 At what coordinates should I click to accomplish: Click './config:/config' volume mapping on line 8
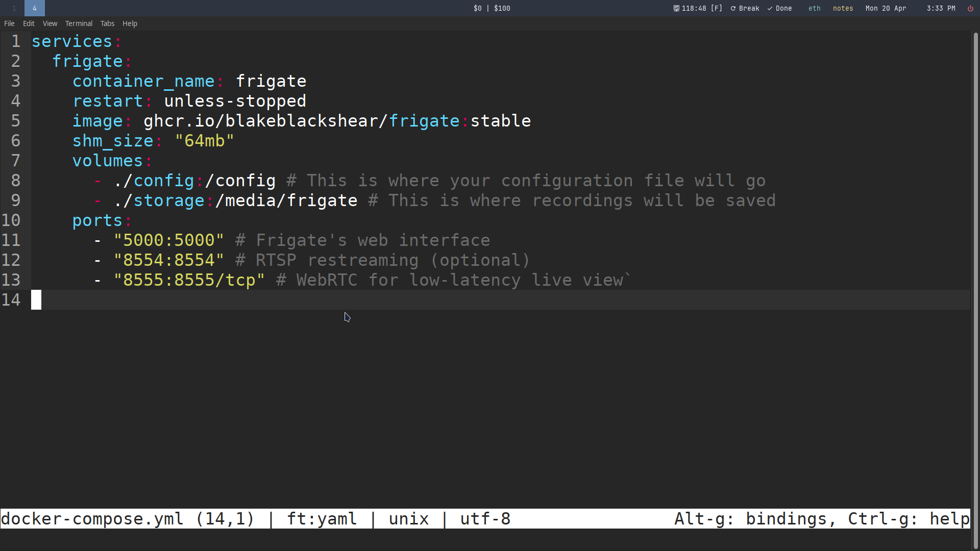[x=194, y=181]
